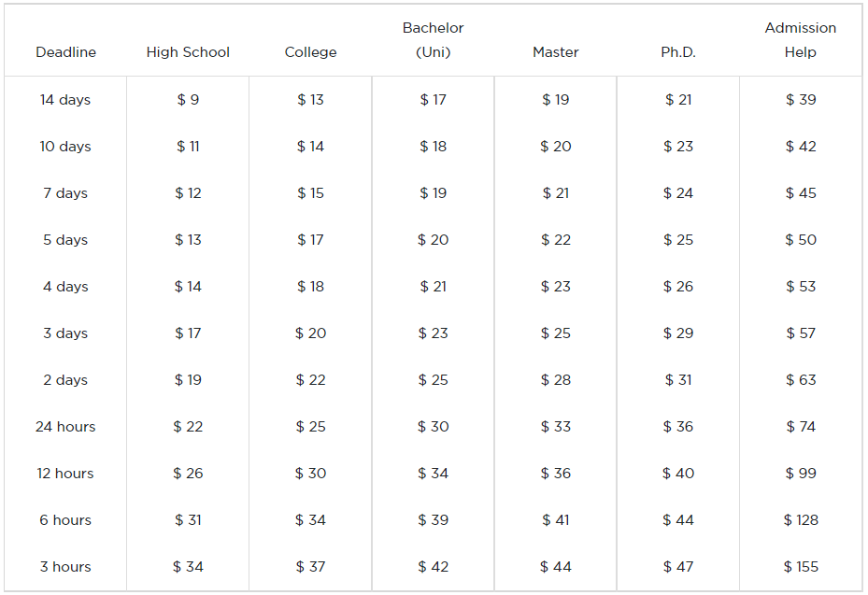Click the $ 155 Admission Help price
This screenshot has width=868, height=595.
(x=801, y=567)
